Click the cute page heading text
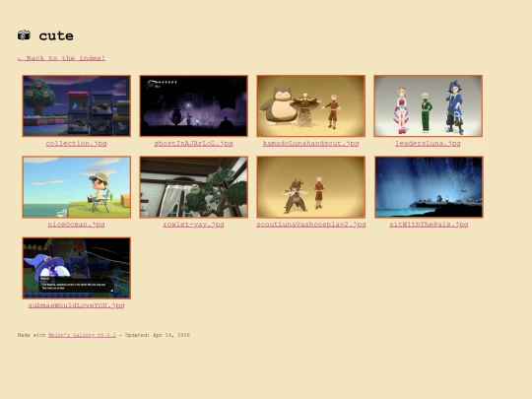 56,35
